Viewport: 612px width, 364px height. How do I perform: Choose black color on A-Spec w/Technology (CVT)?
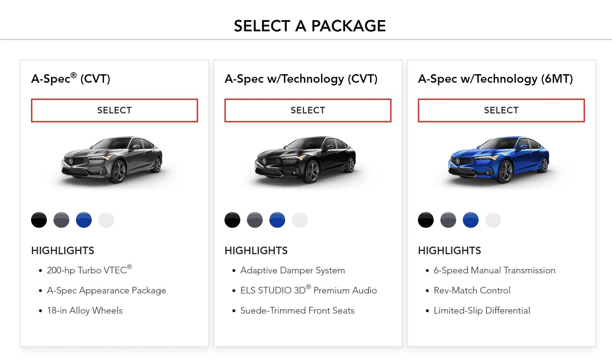click(232, 220)
